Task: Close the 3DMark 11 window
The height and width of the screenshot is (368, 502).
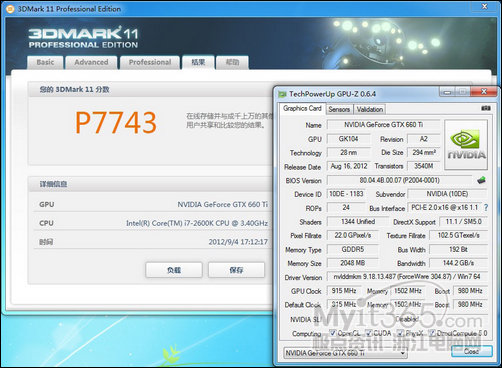Action: [x=484, y=6]
